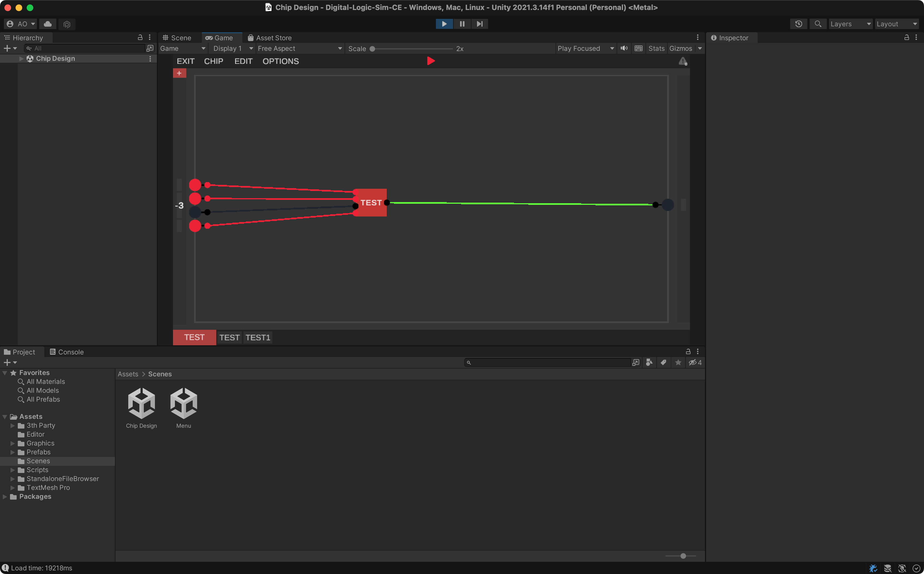Click the TEST1 chip button

tap(258, 337)
